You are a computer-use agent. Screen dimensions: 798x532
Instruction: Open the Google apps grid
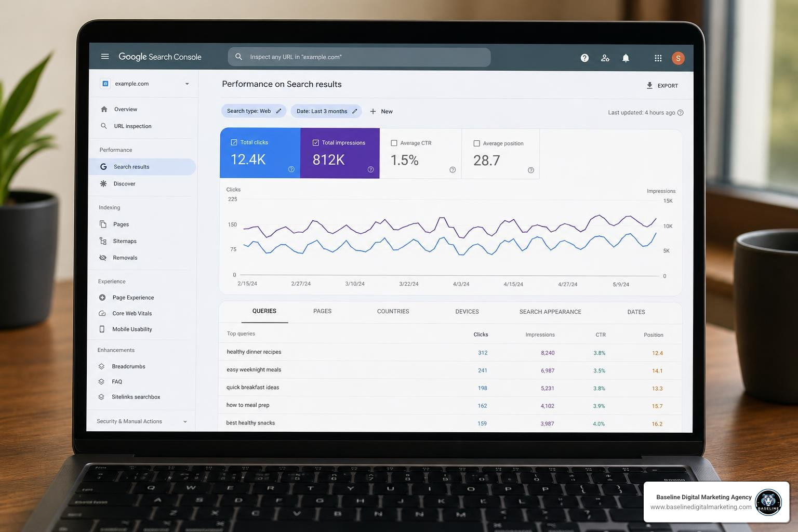[658, 58]
